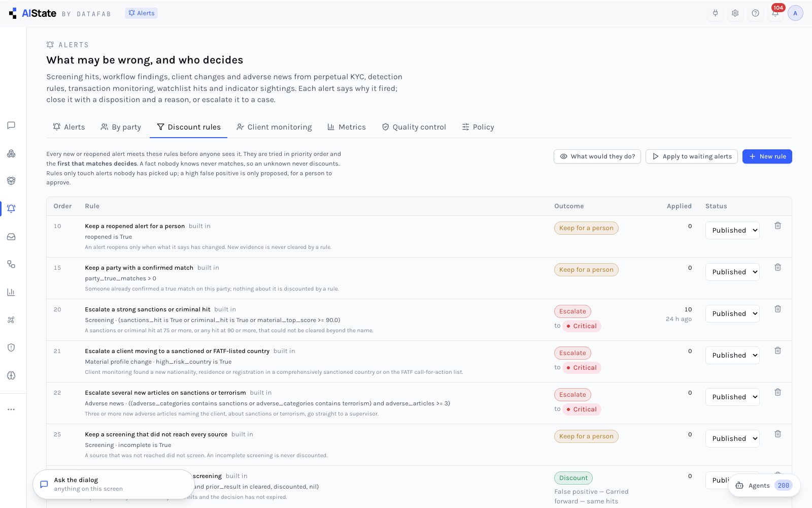The width and height of the screenshot is (812, 508).
Task: Click the plug icon in header
Action: (x=715, y=13)
